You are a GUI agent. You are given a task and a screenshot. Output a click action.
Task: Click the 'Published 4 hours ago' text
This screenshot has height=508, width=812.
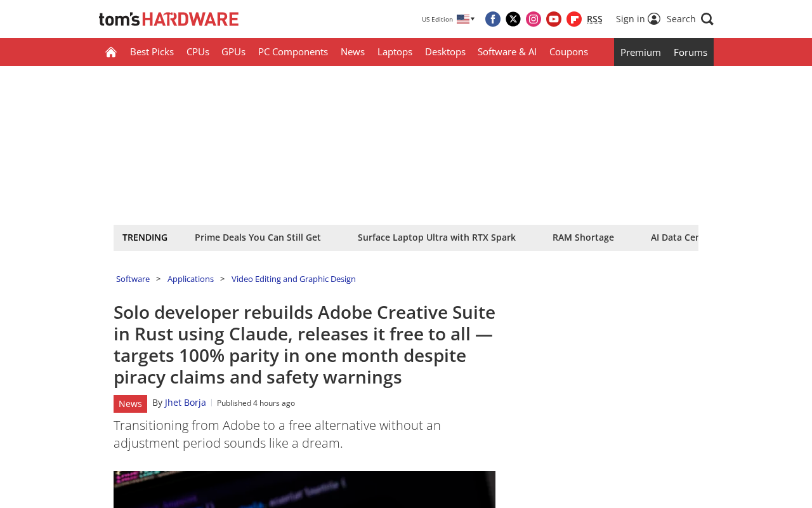point(256,403)
